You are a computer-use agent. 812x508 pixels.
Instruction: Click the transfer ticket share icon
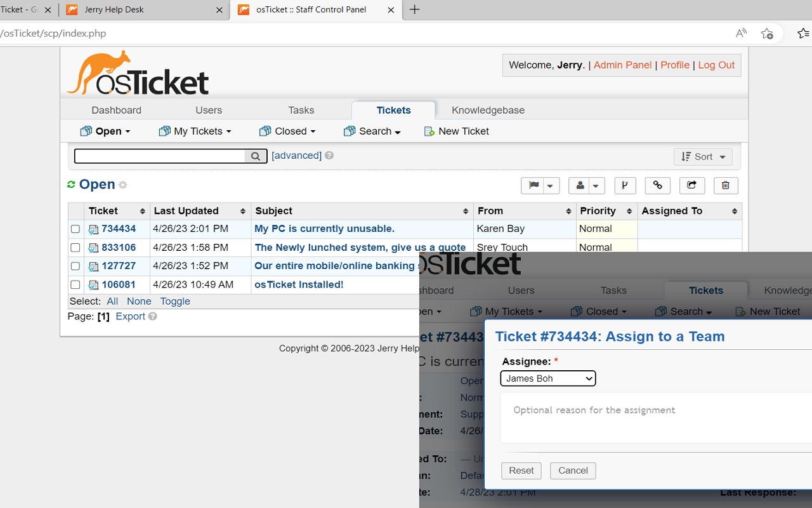coord(691,185)
